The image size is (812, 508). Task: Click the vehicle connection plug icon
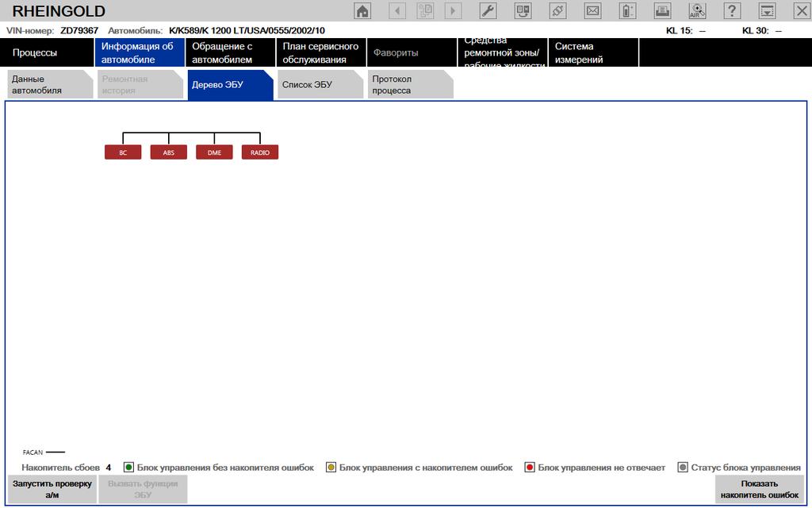(558, 11)
